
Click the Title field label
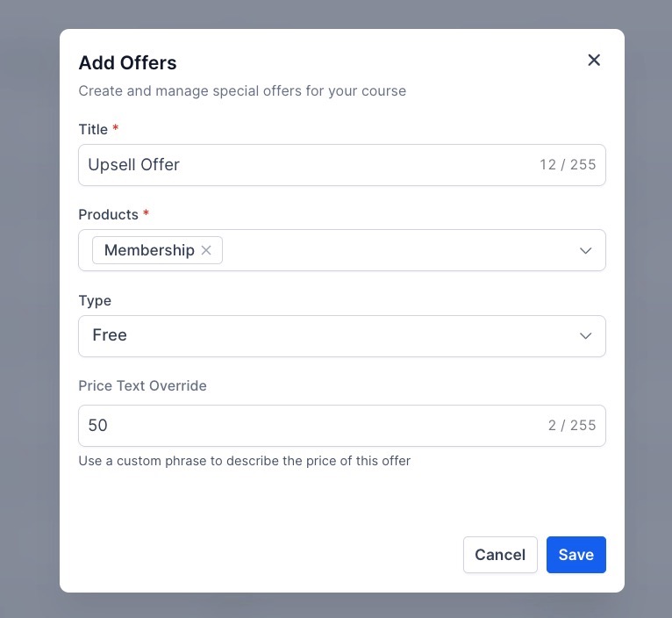[x=93, y=129]
